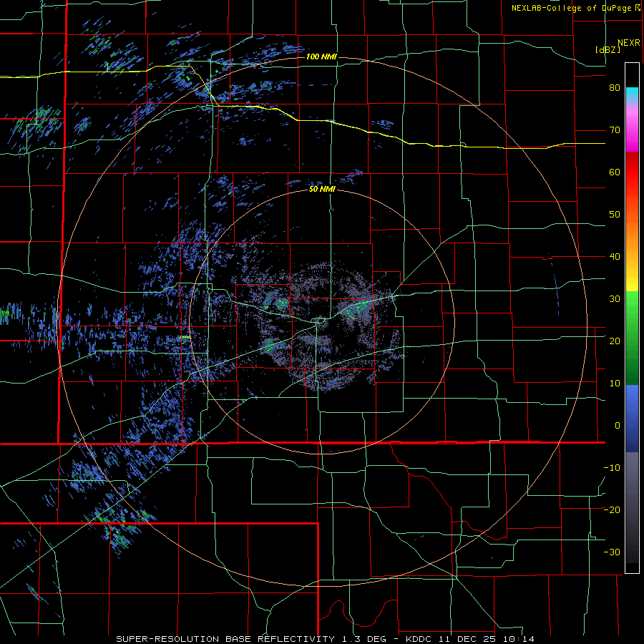Click the 20 dBZ scale value

tap(615, 341)
